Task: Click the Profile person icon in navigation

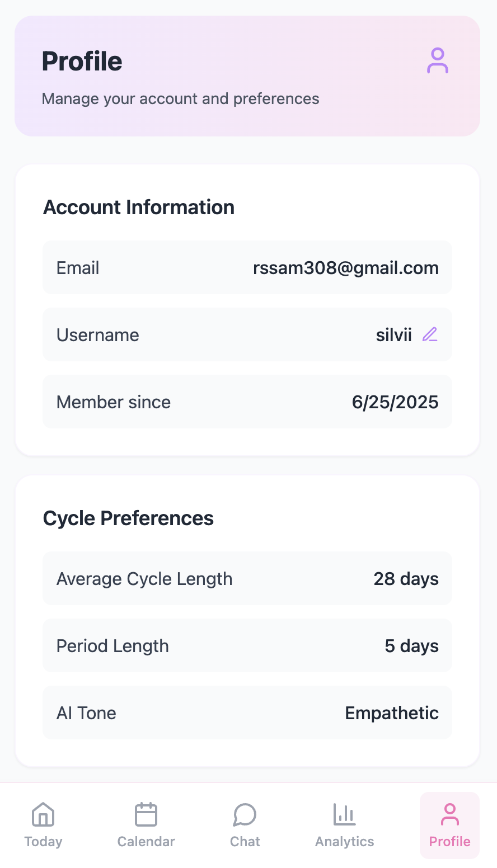Action: coord(449,814)
